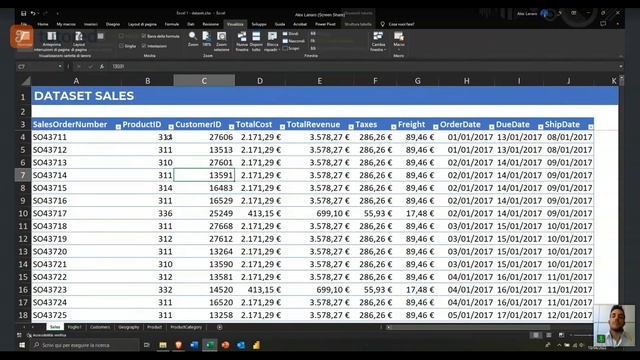Open the Formule ribbon tab
The image size is (640, 360).
point(171,24)
